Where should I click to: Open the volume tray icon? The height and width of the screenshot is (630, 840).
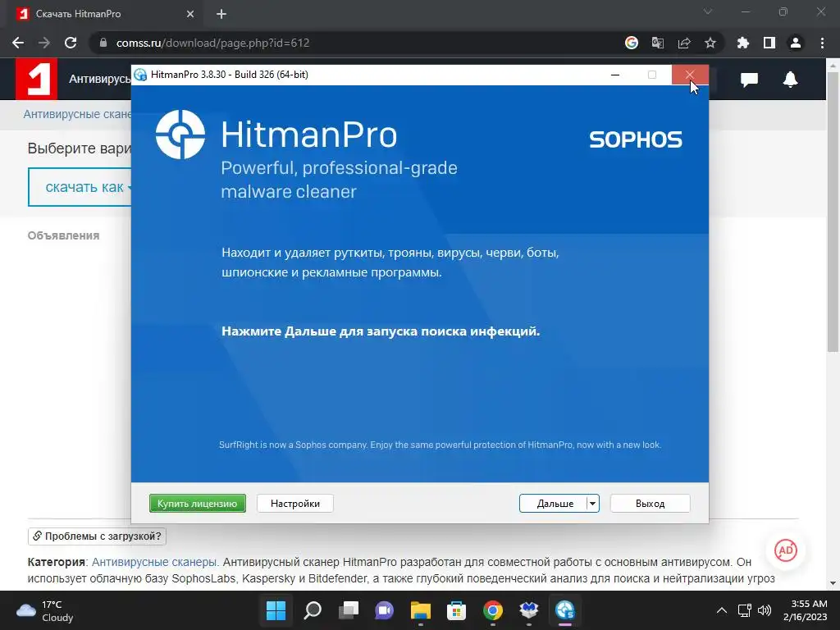tap(765, 610)
